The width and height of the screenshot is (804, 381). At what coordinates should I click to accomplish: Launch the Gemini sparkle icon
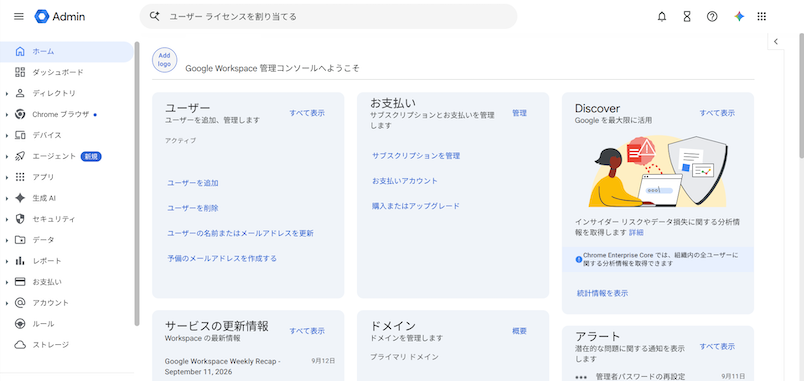coord(739,16)
